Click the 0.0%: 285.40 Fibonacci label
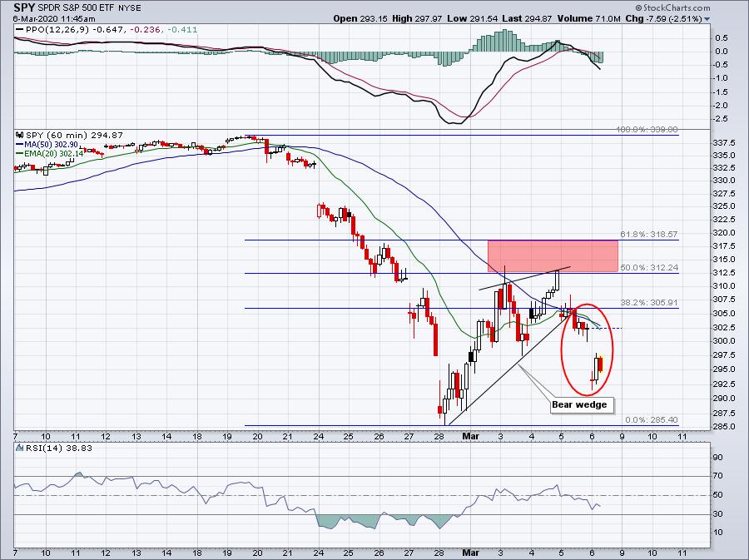749x560 pixels. pos(652,420)
